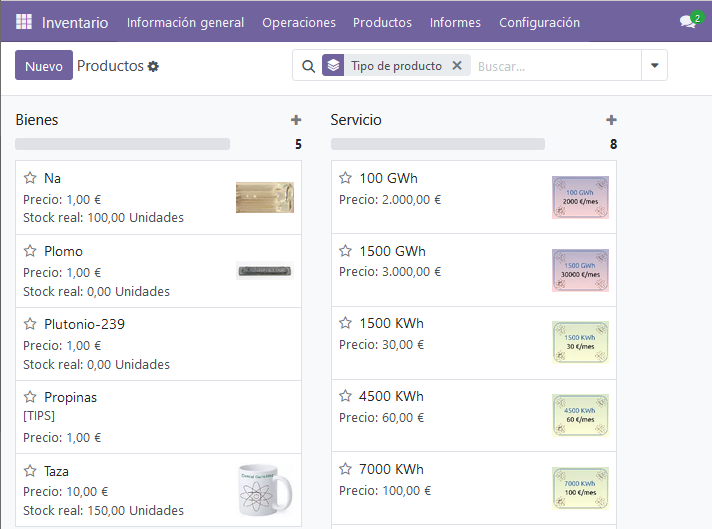
Task: Open the 100 GWh service thumbnail
Action: point(580,198)
